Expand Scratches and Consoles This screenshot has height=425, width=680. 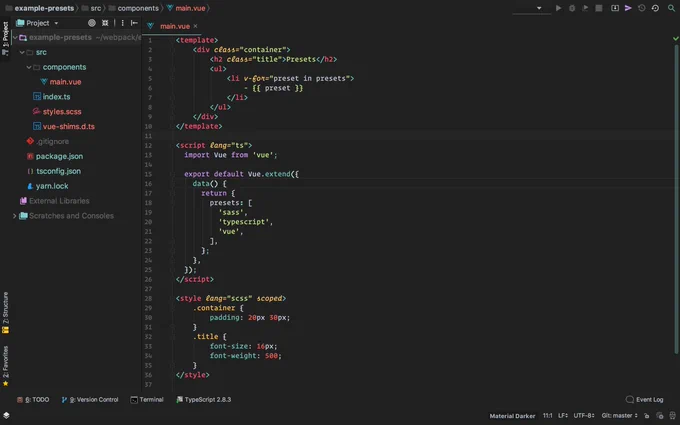pos(15,216)
